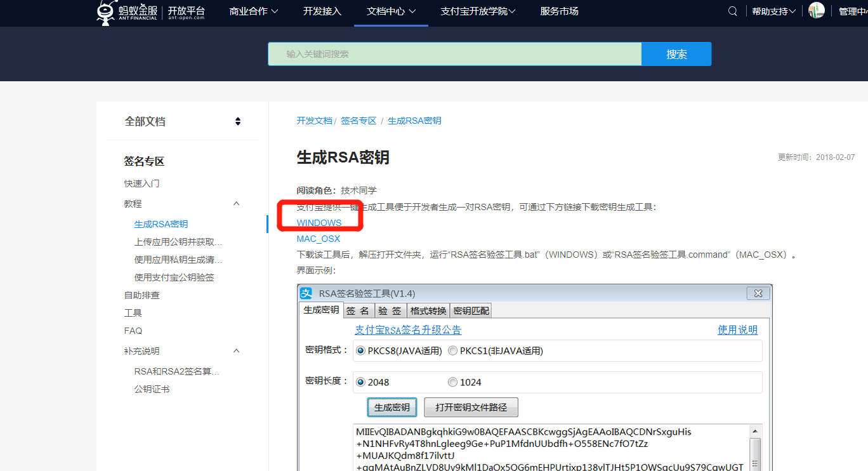Open the 服务市场 menu item
868x471 pixels.
coord(559,11)
